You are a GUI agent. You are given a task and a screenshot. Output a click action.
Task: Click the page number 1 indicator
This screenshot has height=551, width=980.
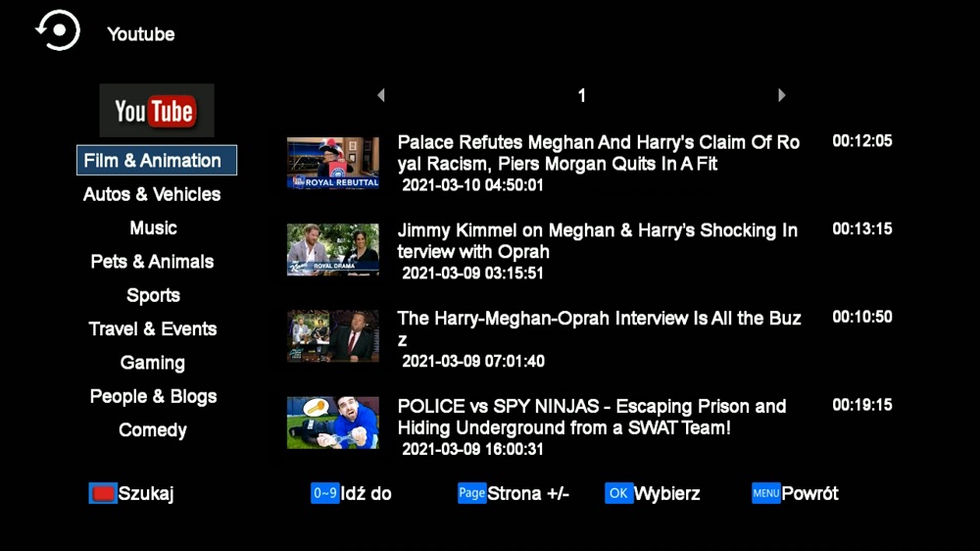tap(582, 96)
